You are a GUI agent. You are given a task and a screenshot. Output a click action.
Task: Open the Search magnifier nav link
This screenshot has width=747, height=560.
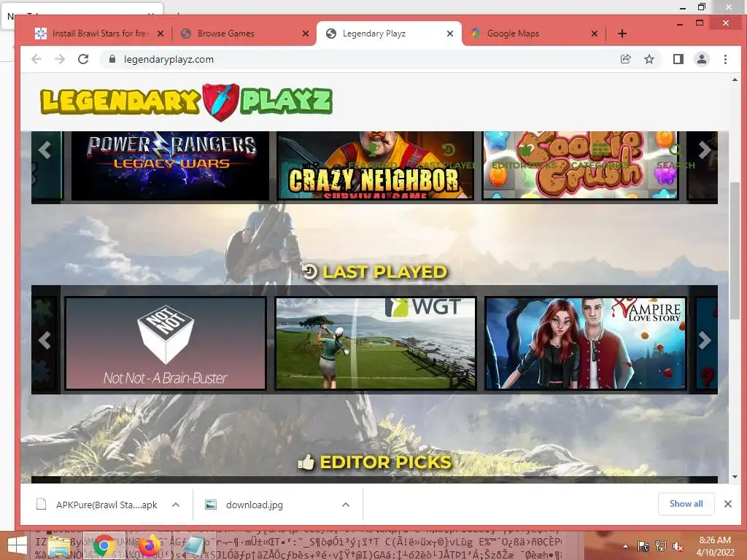[x=676, y=157]
